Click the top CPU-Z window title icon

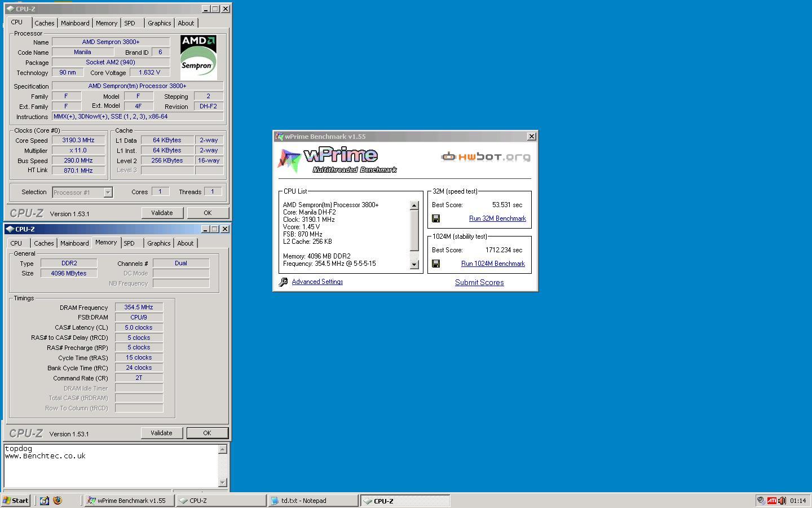click(10, 9)
